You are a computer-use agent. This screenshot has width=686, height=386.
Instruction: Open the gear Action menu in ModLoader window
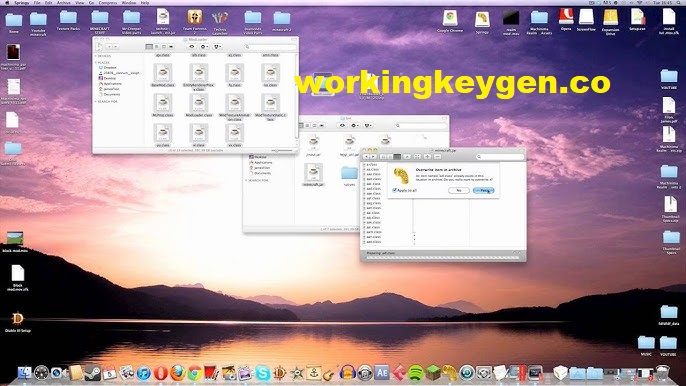tap(204, 46)
